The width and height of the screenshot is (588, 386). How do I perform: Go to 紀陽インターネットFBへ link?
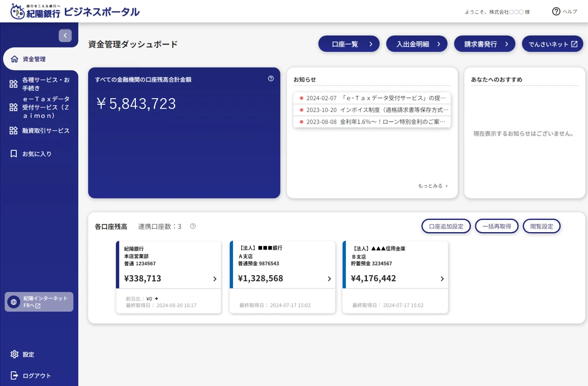point(39,302)
